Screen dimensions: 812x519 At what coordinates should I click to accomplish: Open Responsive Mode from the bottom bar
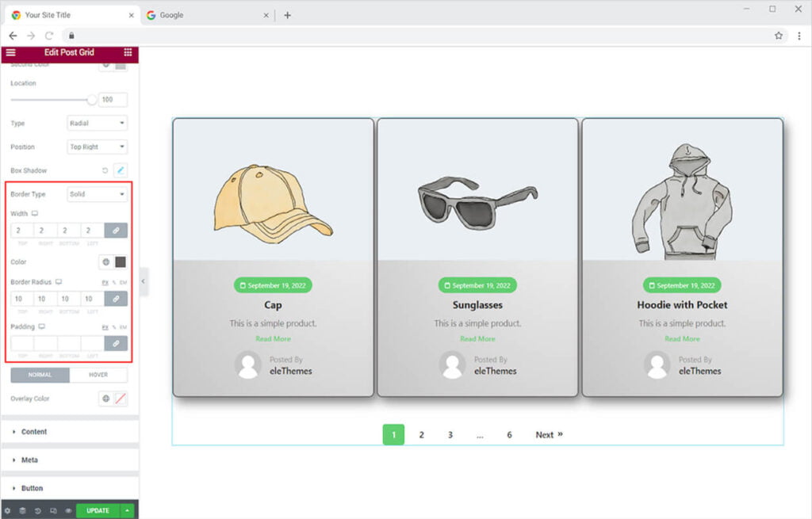(53, 511)
